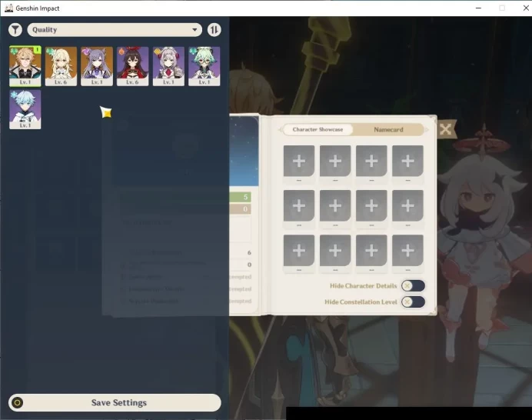Add character to third slot, middle row
The width and height of the screenshot is (532, 420).
(371, 205)
